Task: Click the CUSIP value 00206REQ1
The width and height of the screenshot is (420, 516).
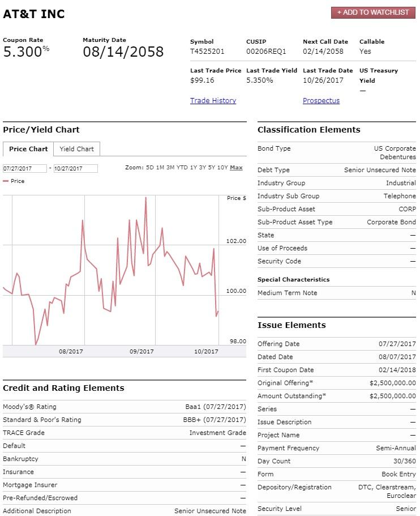Action: 266,52
